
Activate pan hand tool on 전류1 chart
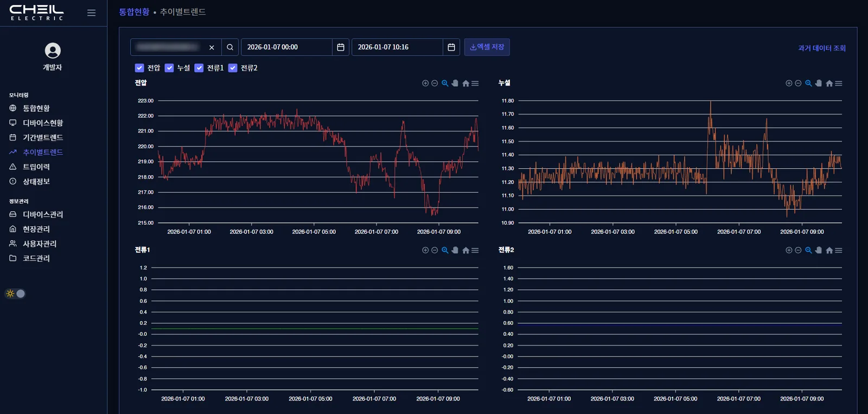tap(455, 250)
